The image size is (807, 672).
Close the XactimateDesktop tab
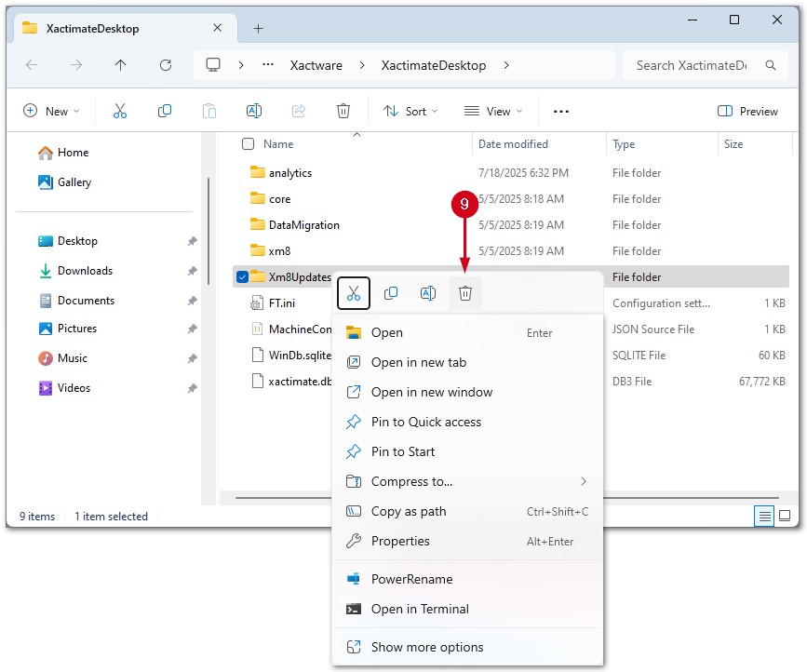(x=218, y=28)
